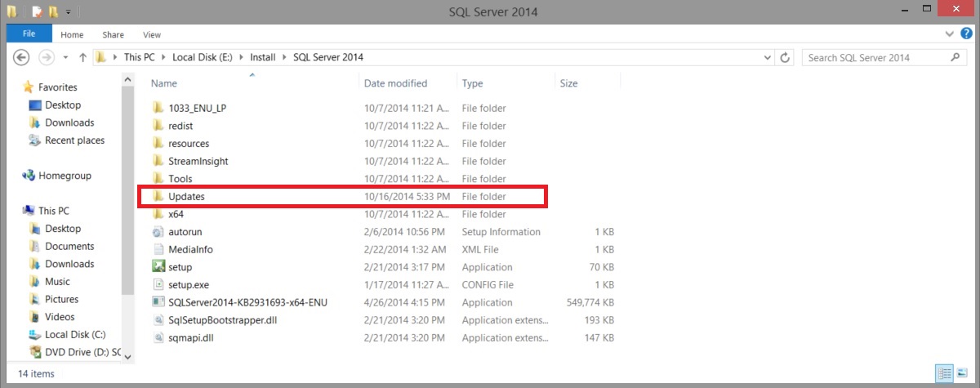Image resolution: width=980 pixels, height=388 pixels.
Task: Click the Properties quick access icon
Action: [37, 12]
